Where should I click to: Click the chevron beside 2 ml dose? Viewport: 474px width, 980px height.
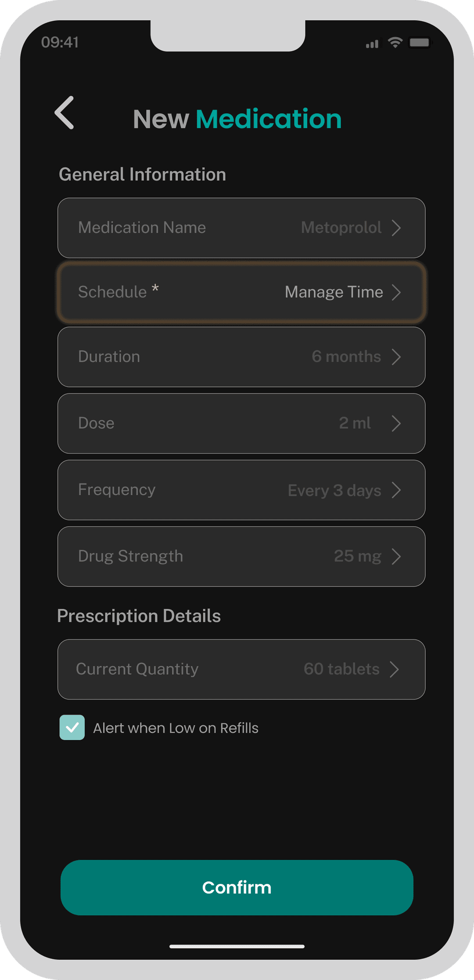pos(396,423)
